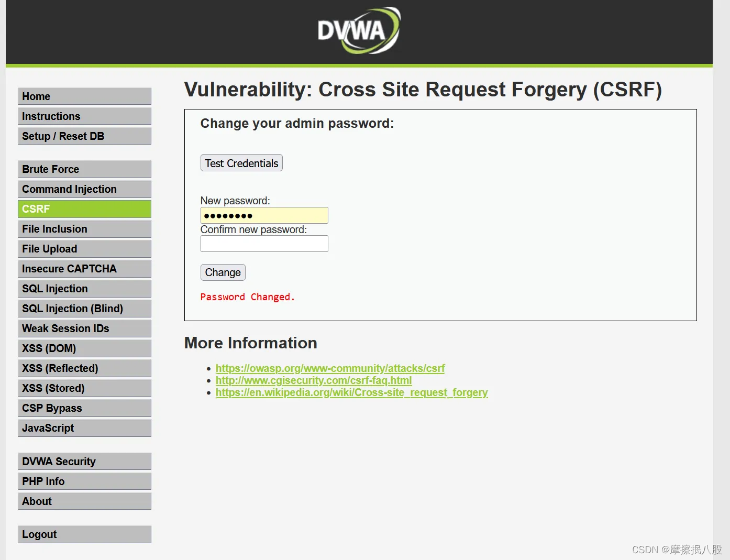Viewport: 730px width, 560px height.
Task: Click the DVWA logo at the top
Action: coord(358,30)
